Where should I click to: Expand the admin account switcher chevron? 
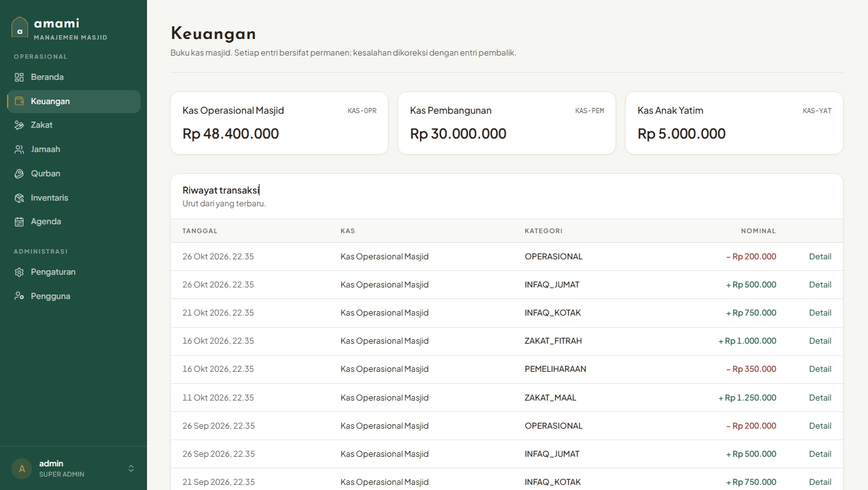[131, 468]
